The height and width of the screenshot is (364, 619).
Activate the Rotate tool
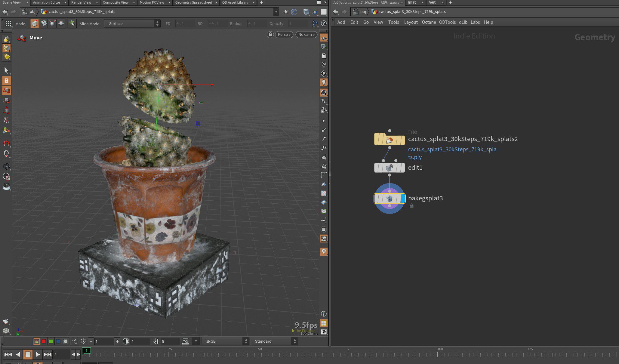coord(6,100)
